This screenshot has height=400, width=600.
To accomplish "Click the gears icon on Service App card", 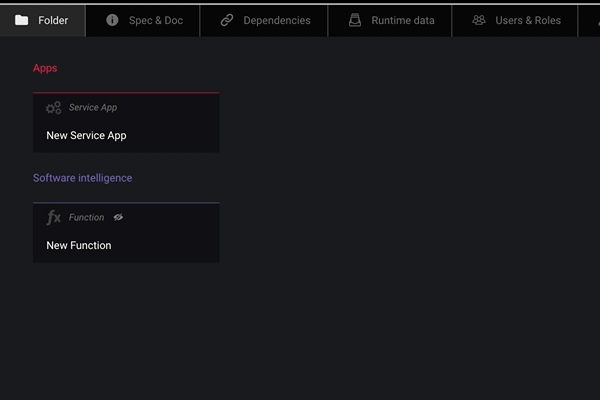I will pyautogui.click(x=54, y=108).
